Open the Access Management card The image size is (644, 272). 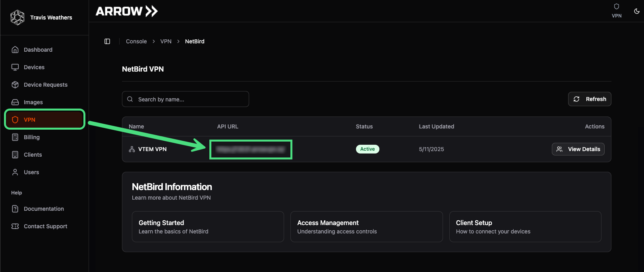pyautogui.click(x=367, y=227)
